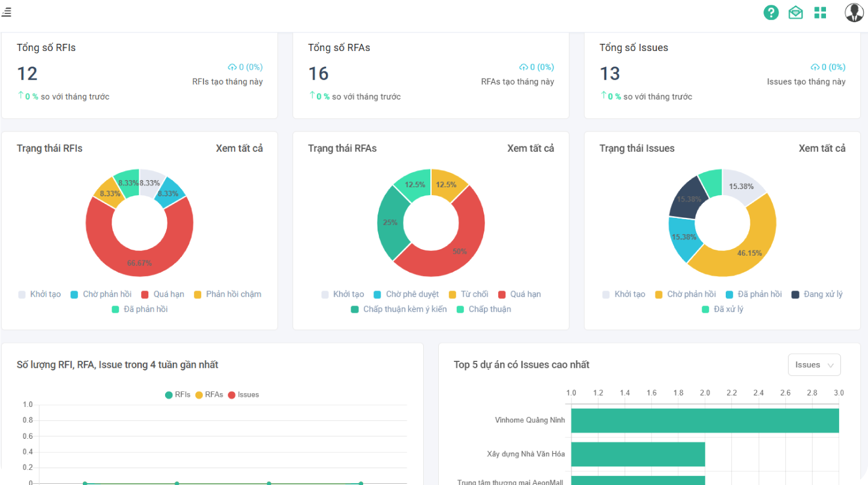Toggle 'Từ chối' legend in RFAs chart
Screen dimensions: 868x485
point(468,294)
